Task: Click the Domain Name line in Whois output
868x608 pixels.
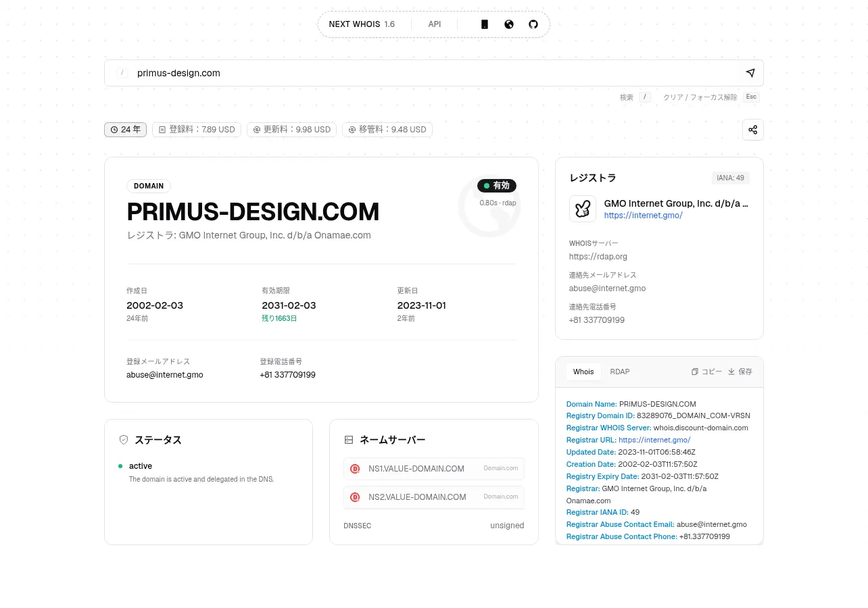Action: 631,404
